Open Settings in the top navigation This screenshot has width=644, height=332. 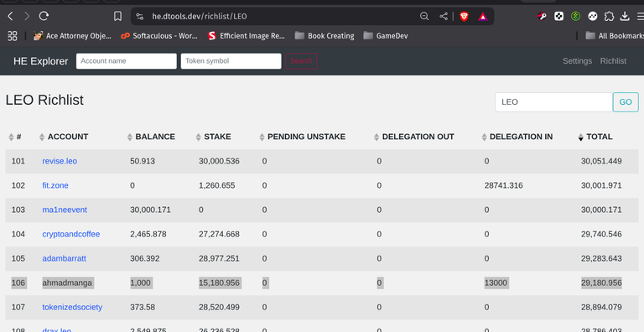pyautogui.click(x=577, y=61)
